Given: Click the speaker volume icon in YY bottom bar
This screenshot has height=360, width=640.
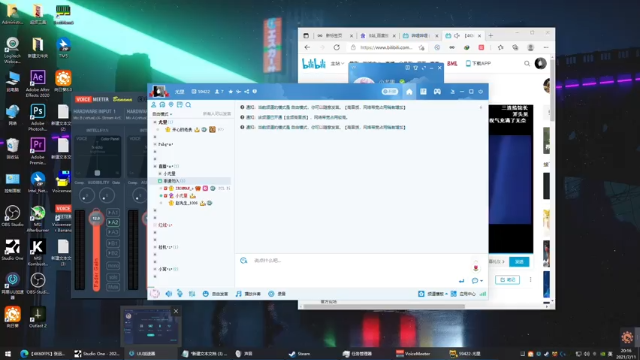Looking at the screenshot, I should click(169, 293).
